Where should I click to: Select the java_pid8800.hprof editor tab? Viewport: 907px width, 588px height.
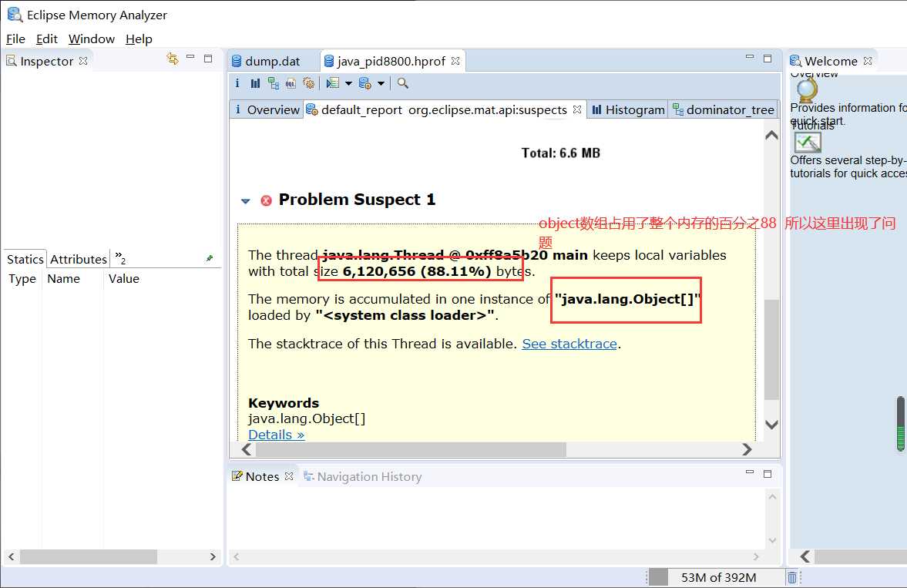point(391,61)
